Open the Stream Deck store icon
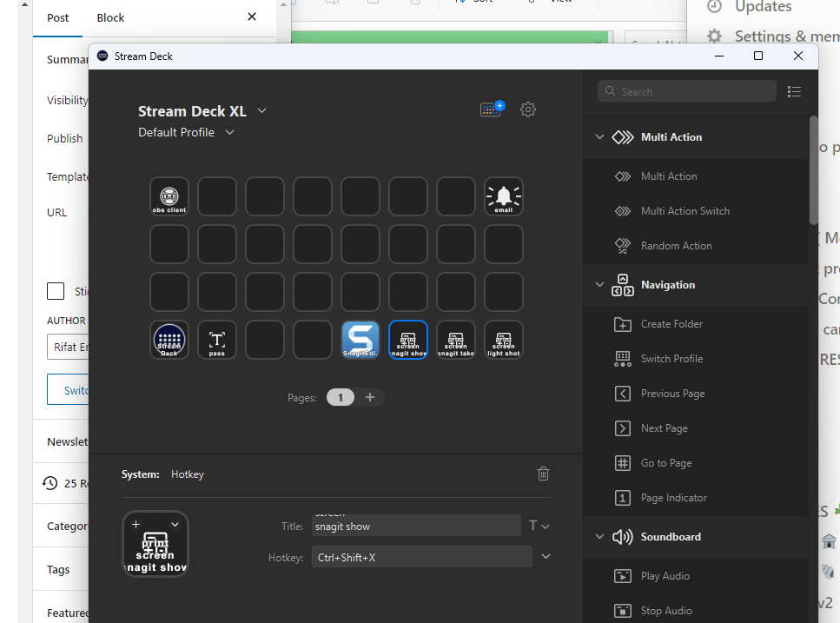 (492, 109)
